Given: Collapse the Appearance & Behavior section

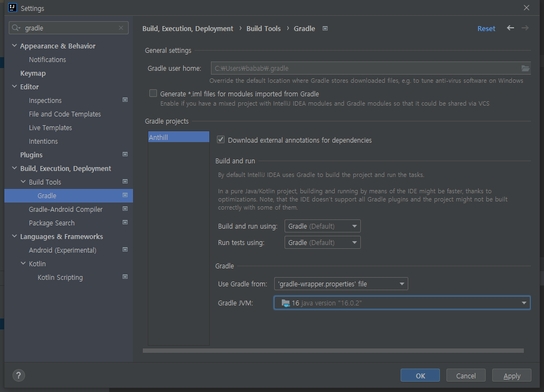Looking at the screenshot, I should click(14, 46).
